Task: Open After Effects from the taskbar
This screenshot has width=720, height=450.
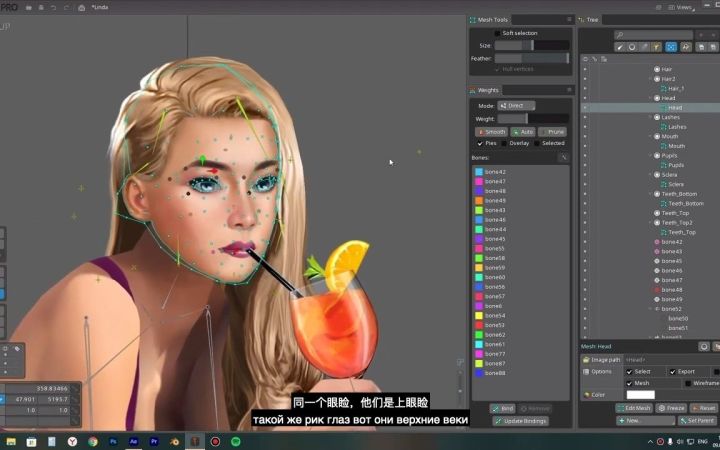Action: 134,442
